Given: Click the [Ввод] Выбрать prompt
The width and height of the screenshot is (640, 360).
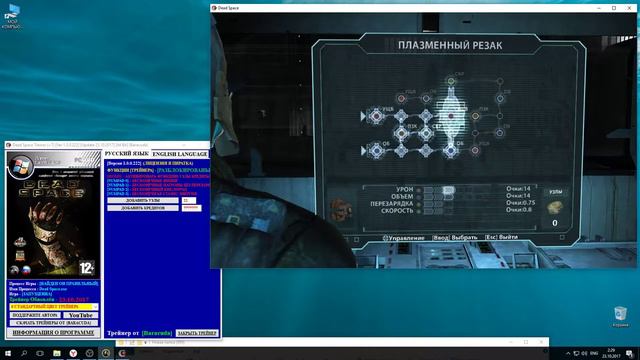Looking at the screenshot, I should click(x=455, y=237).
